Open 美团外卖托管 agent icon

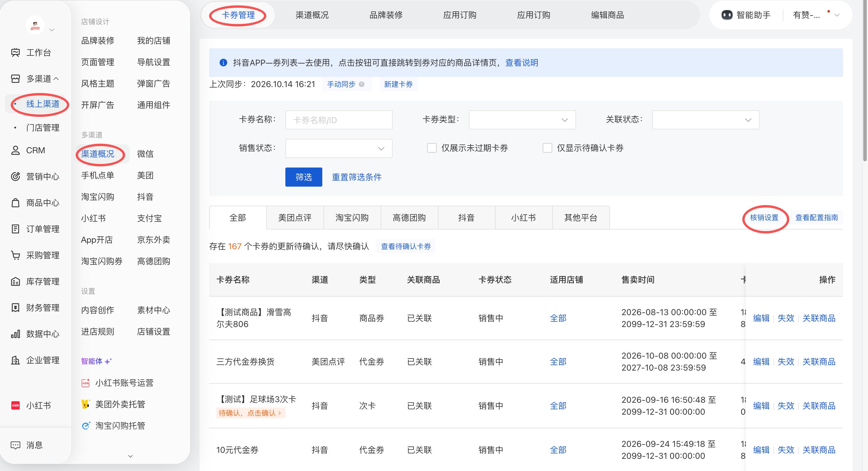point(86,404)
